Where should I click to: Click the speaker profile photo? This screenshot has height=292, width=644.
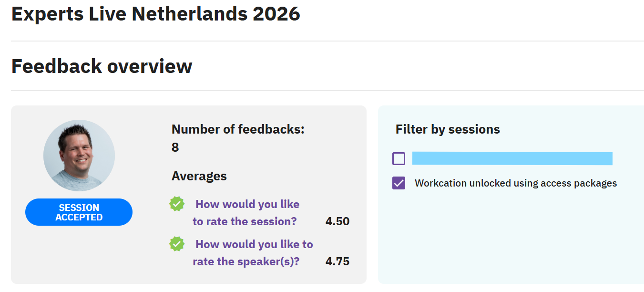pos(79,156)
